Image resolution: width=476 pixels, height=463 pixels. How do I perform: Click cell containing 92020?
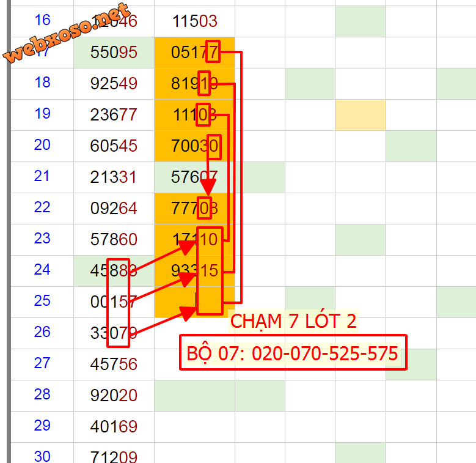[x=114, y=396]
